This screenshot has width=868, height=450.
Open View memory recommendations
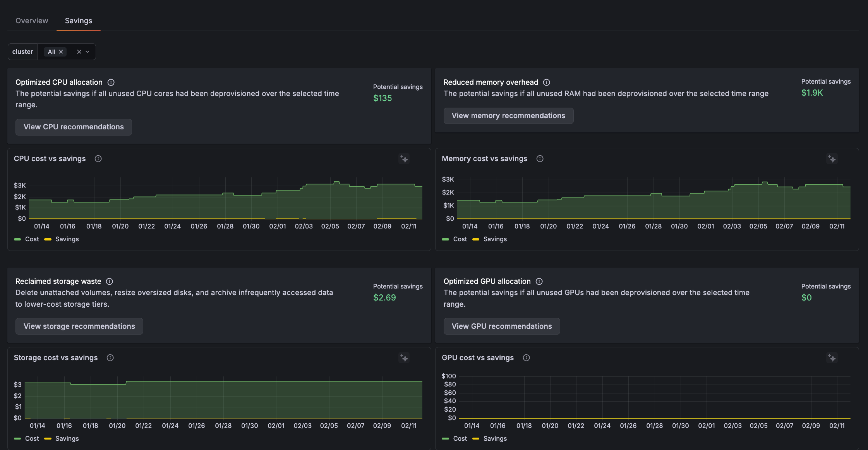pos(508,116)
